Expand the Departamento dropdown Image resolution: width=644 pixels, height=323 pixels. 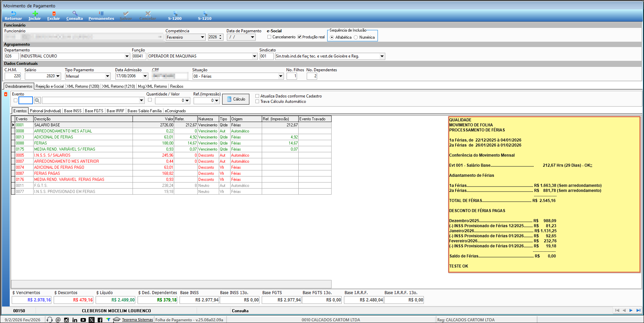click(127, 56)
